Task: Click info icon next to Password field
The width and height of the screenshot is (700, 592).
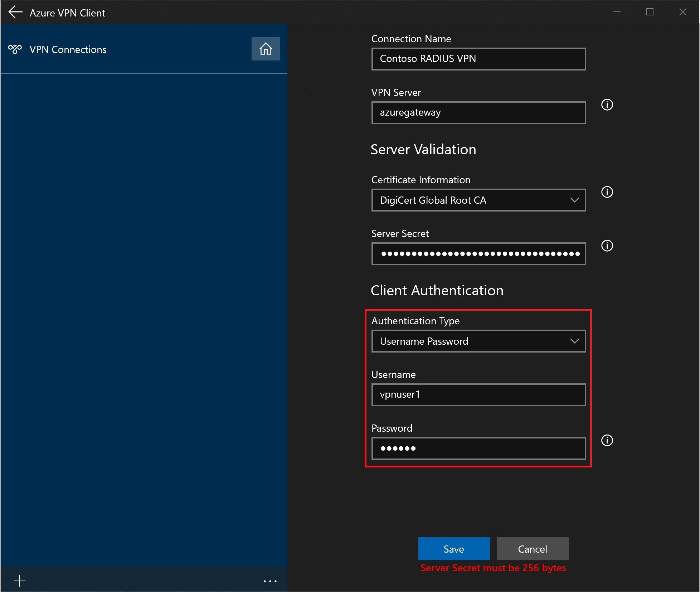Action: pyautogui.click(x=607, y=440)
